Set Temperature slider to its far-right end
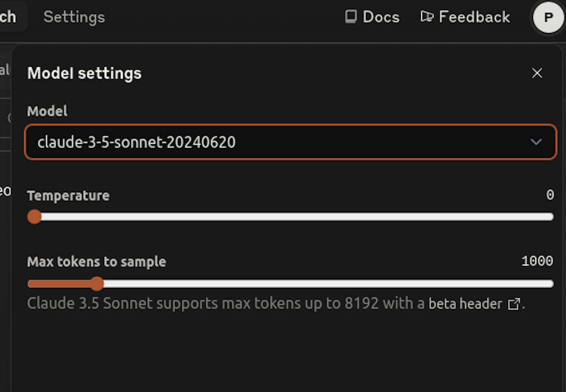 552,217
